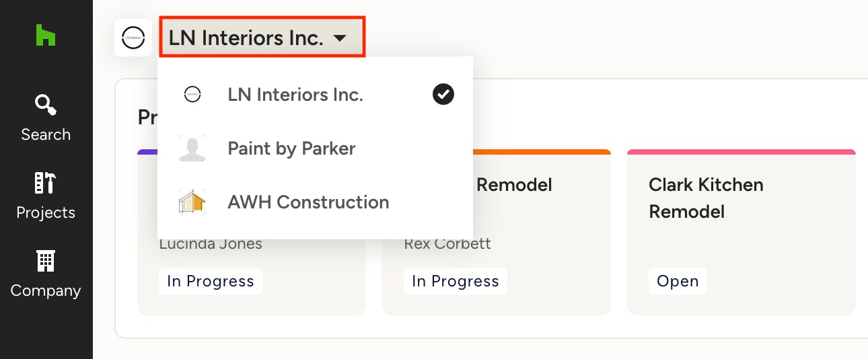The height and width of the screenshot is (359, 868).
Task: Open Search from the sidebar
Action: [x=46, y=106]
